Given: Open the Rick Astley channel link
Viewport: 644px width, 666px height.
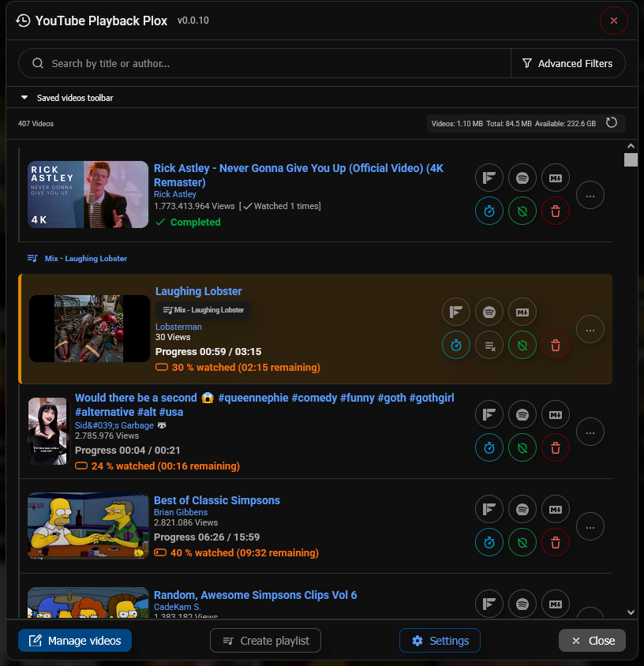Looking at the screenshot, I should point(175,194).
